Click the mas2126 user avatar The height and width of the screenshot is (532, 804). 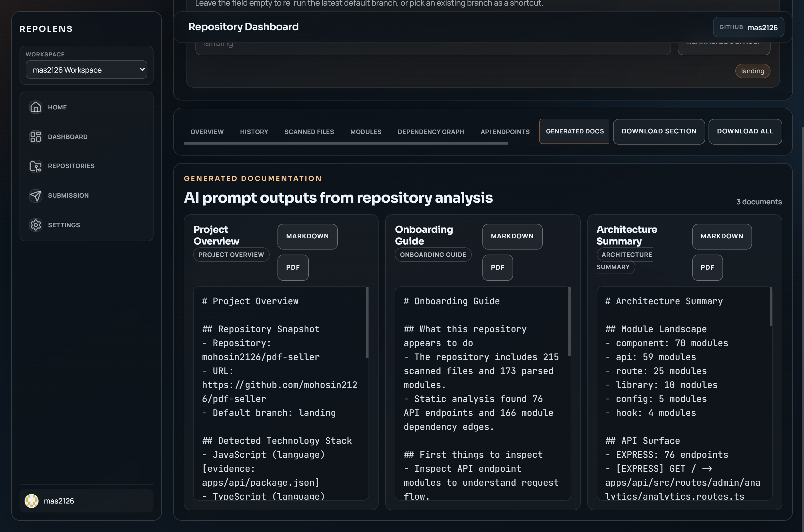32,501
